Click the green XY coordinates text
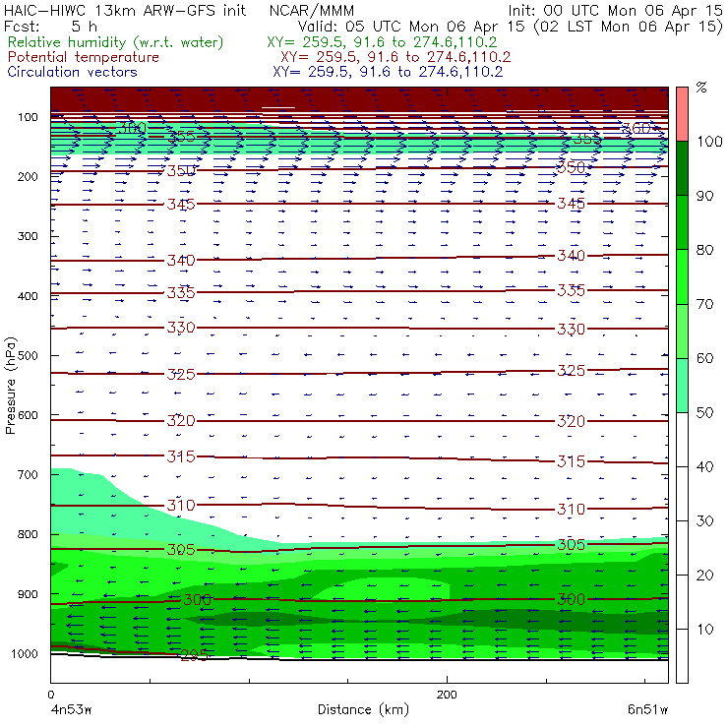 tap(382, 42)
